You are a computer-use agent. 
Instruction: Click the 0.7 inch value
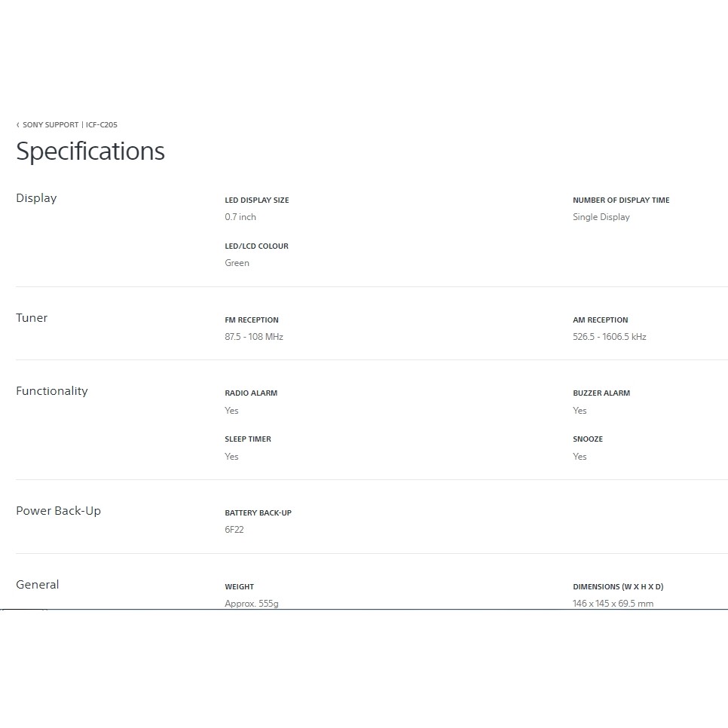[240, 217]
